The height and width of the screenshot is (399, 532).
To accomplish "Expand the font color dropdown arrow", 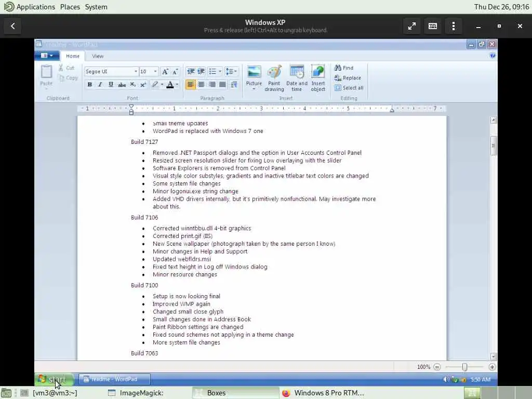I will point(177,85).
